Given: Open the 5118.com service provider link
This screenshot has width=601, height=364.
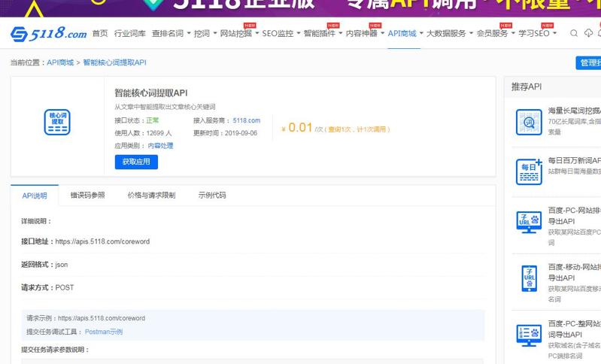Looking at the screenshot, I should coord(247,120).
